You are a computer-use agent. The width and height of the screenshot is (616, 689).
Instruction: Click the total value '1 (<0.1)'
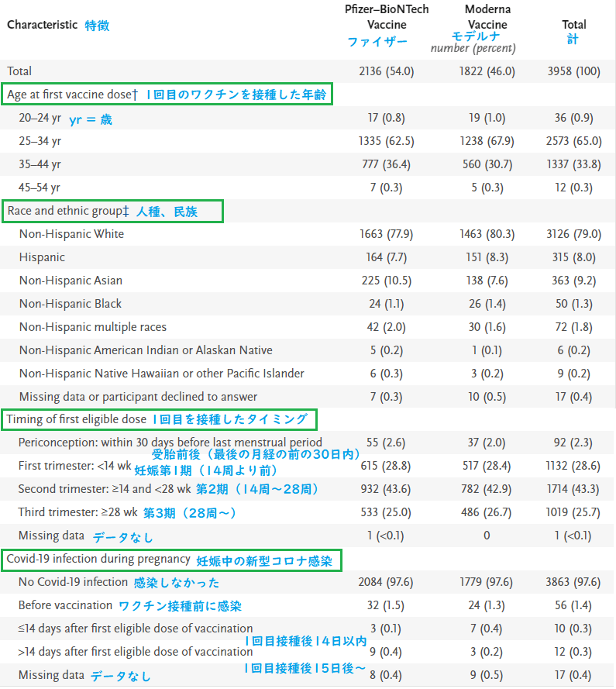[573, 536]
